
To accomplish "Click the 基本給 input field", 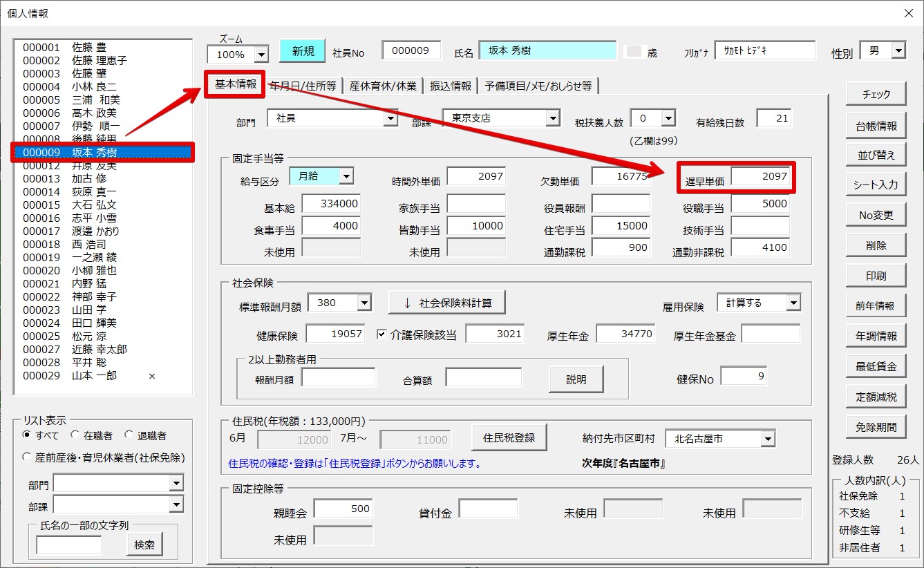I will pyautogui.click(x=331, y=204).
